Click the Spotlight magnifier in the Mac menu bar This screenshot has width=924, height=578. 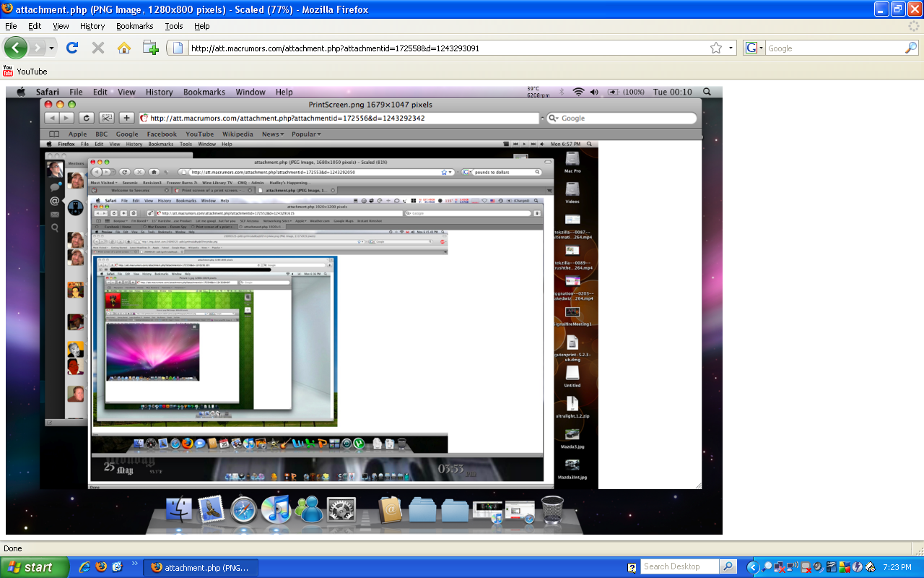point(707,92)
